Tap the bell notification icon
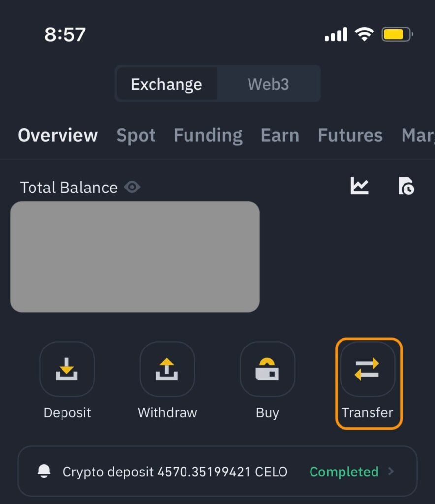 (x=44, y=471)
